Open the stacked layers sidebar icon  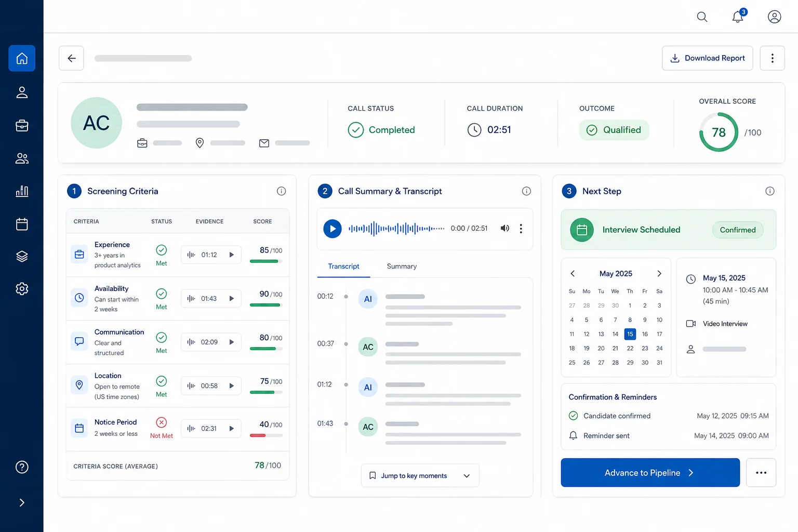click(x=22, y=256)
